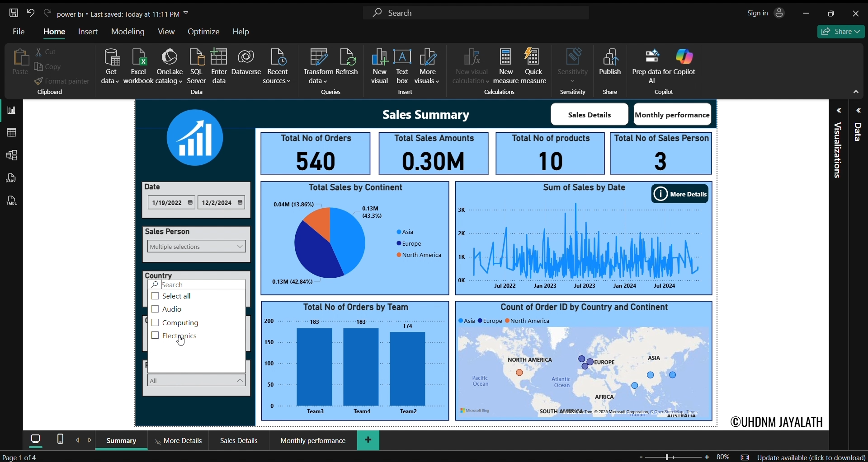Import from Excel workbook
The height and width of the screenshot is (462, 868).
[139, 66]
